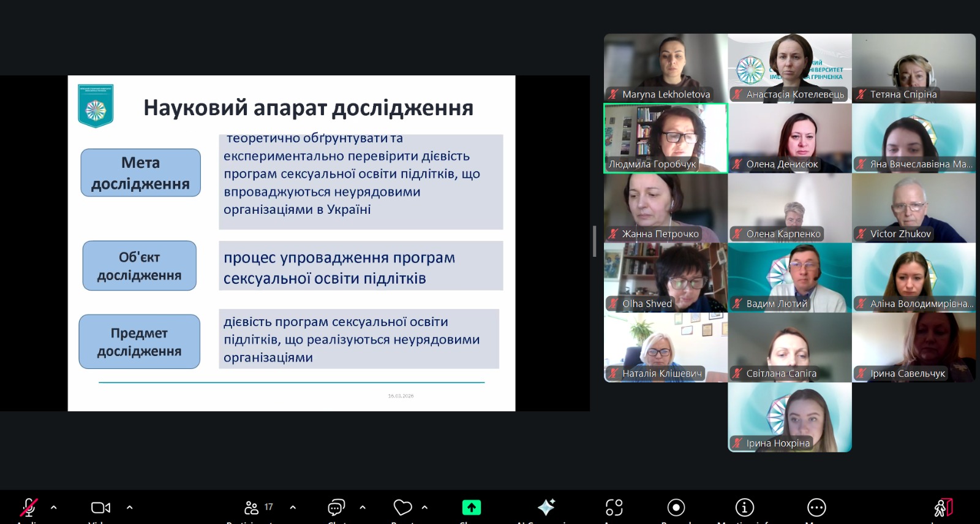980x524 pixels.
Task: Click the Leave meeting icon
Action: point(943,507)
